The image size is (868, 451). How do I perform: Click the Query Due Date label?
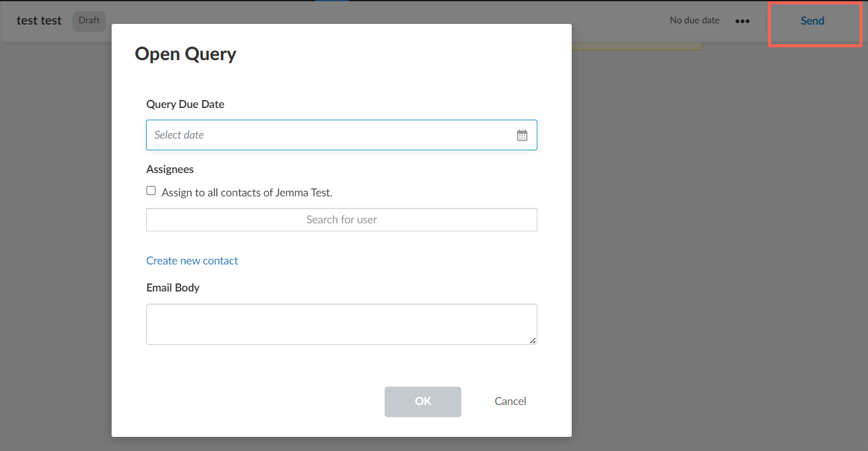click(185, 104)
